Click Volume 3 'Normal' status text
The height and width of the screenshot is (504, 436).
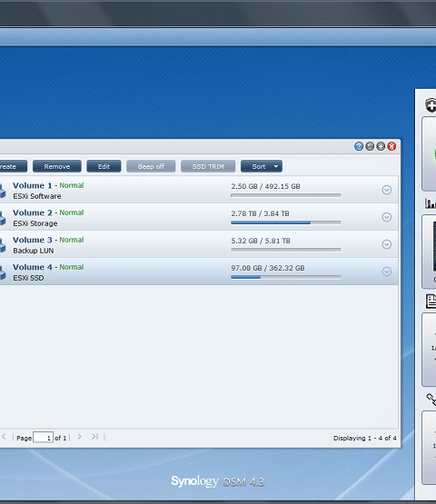72,240
